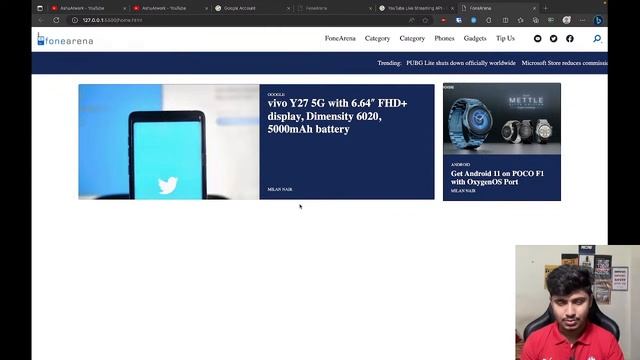The image size is (640, 360).
Task: Open the Get Android 11 on POCO F1 headline
Action: pos(497,178)
